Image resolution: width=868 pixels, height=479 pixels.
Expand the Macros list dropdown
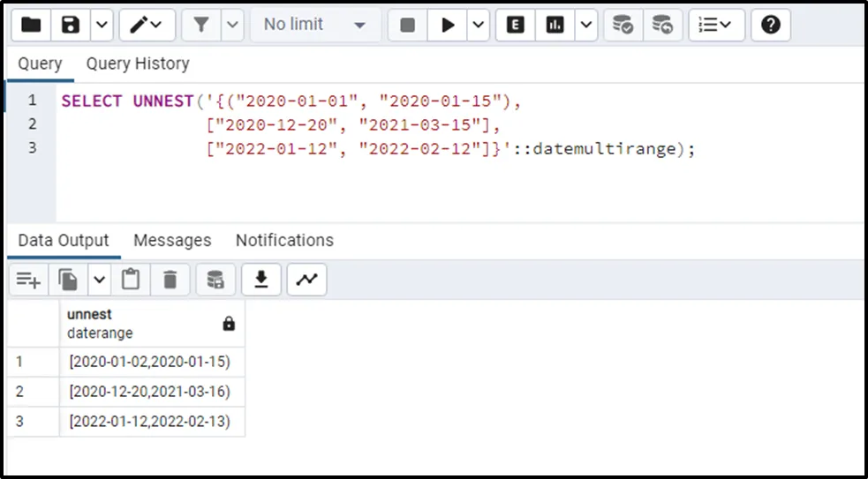[x=715, y=25]
